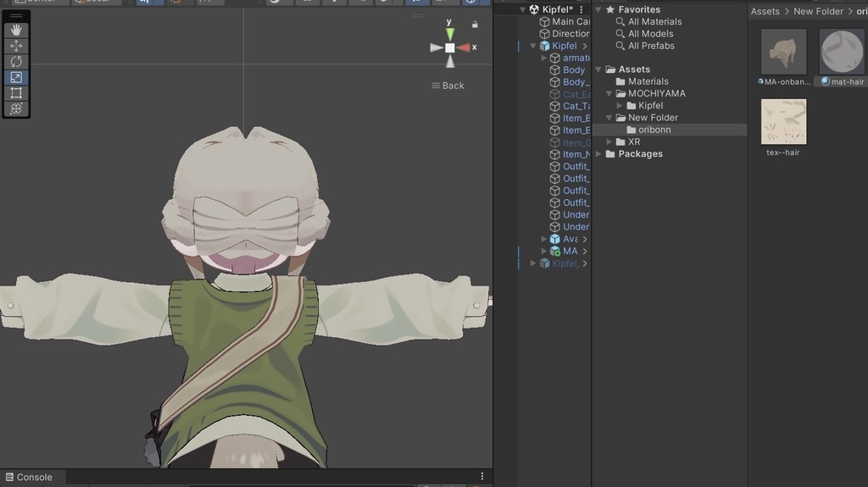Expand the Packages folder
This screenshot has width=868, height=487.
click(x=598, y=154)
